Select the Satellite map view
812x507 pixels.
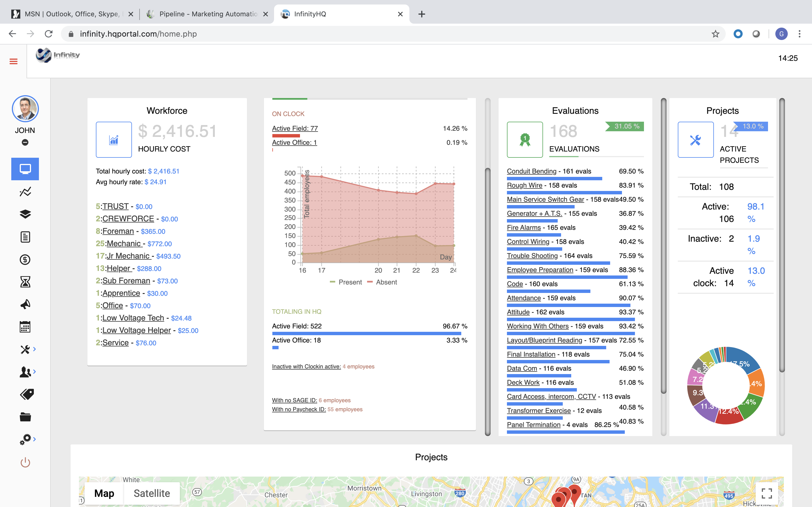coord(152,493)
